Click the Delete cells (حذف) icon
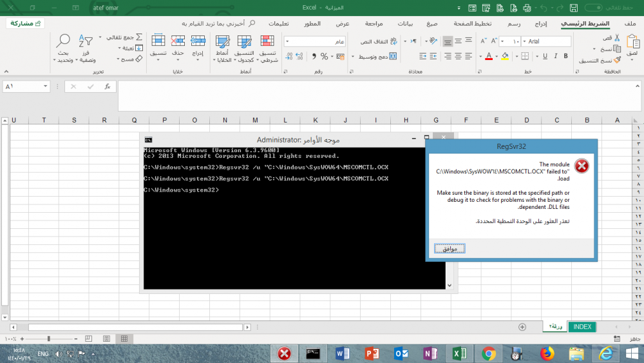 [178, 41]
